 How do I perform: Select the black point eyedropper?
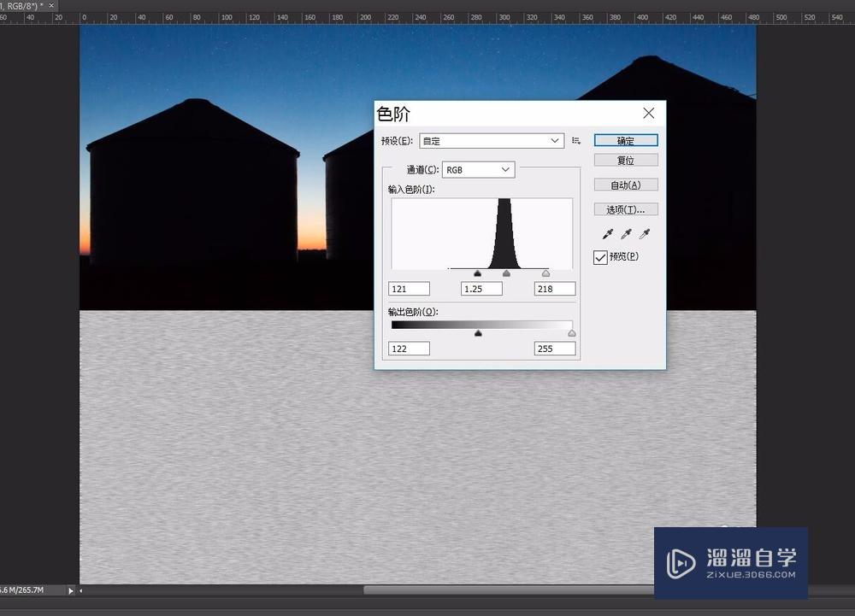[607, 234]
